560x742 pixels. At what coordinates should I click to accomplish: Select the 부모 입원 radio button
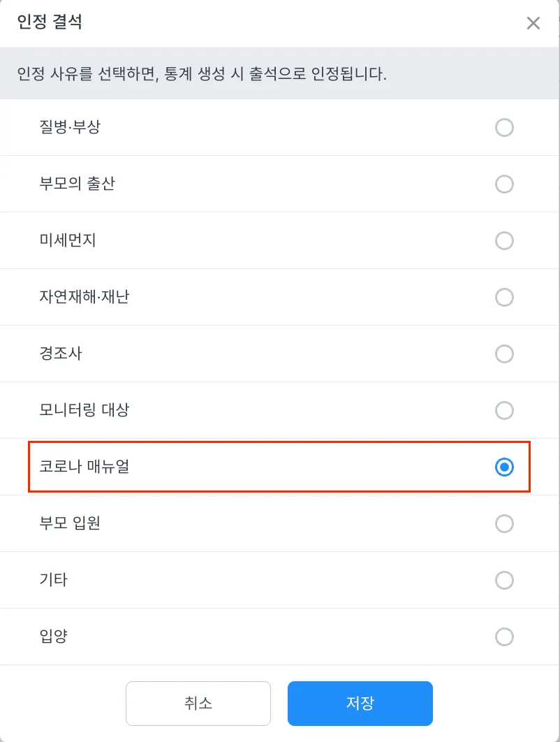point(504,524)
